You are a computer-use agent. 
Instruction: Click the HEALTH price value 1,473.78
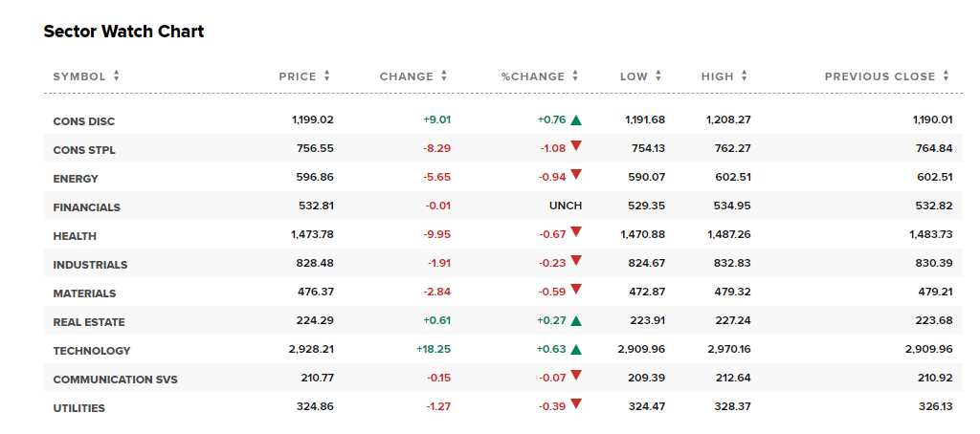[x=312, y=235]
